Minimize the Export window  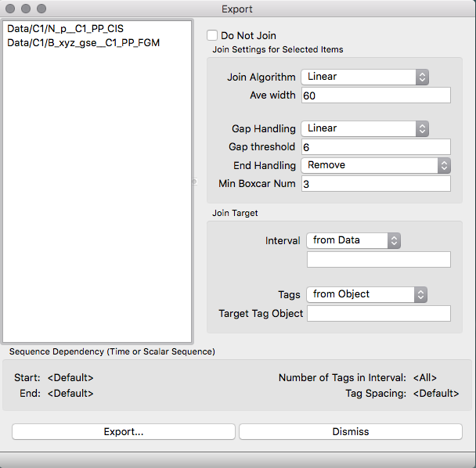pyautogui.click(x=27, y=9)
